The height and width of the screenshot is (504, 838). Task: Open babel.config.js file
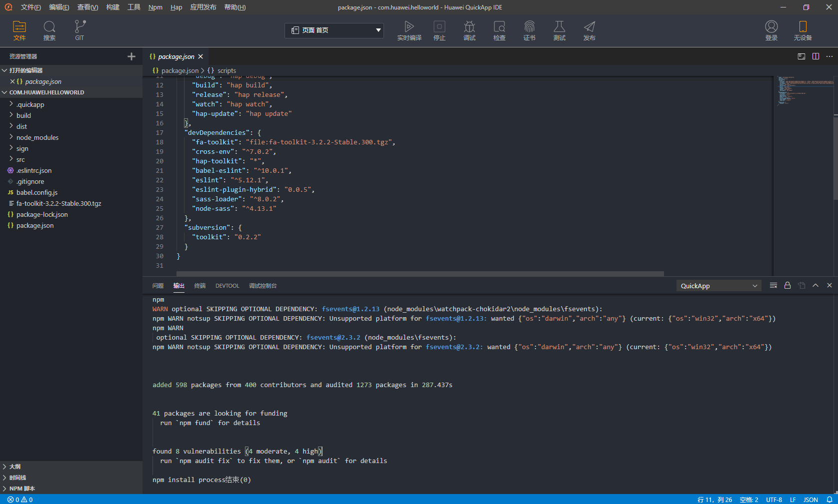[37, 192]
